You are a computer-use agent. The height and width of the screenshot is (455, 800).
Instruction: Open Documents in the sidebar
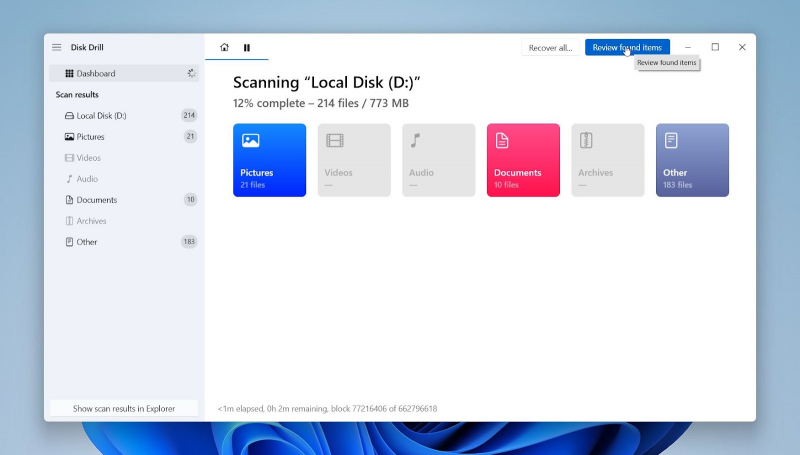[x=124, y=200]
